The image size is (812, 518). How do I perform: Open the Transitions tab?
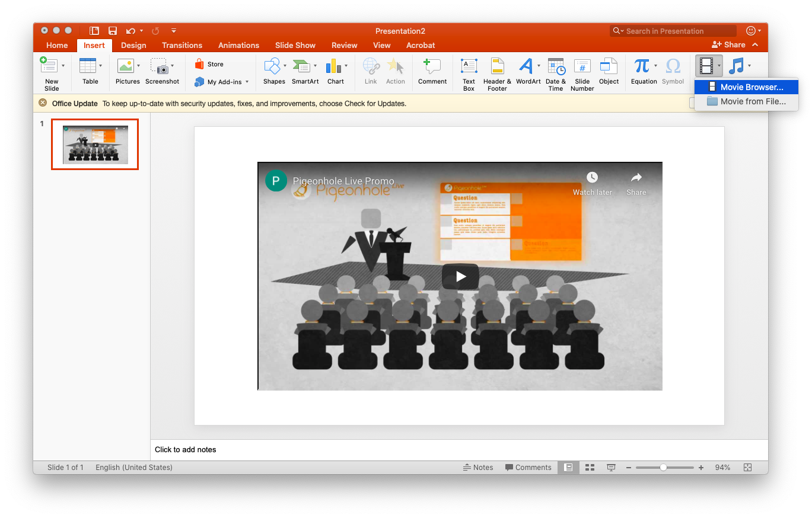click(182, 45)
